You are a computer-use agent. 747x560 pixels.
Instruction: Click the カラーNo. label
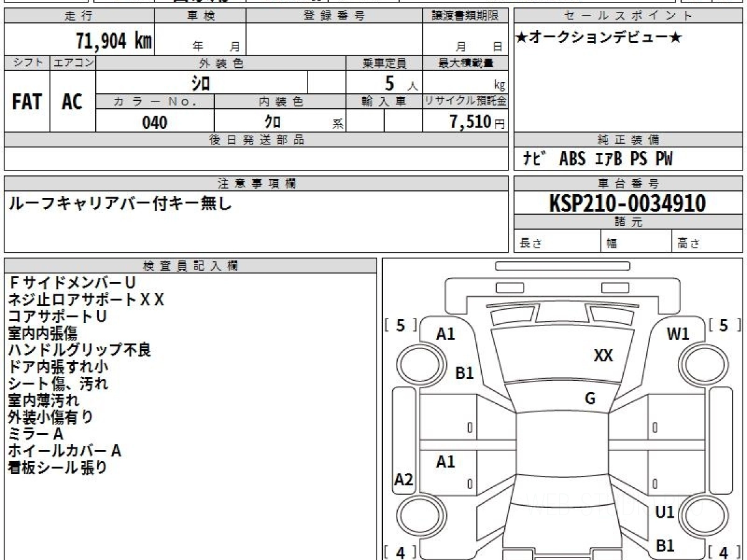click(x=155, y=101)
